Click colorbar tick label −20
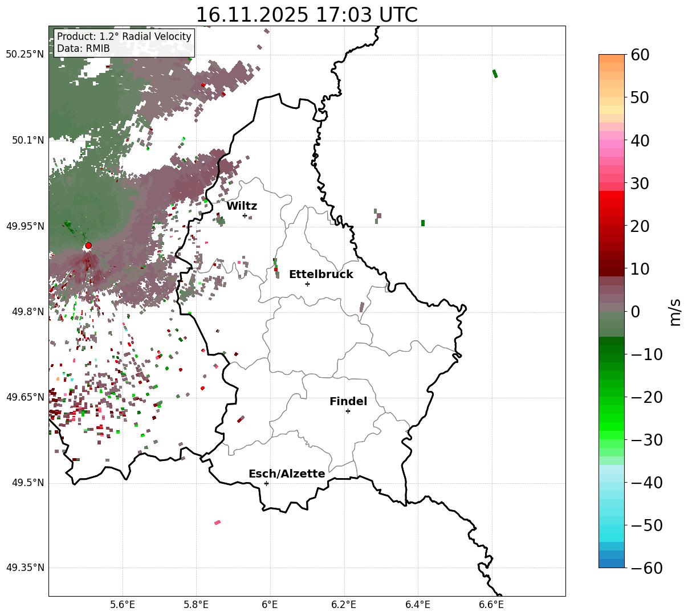Screen dimensions: 688x616 [x=646, y=397]
